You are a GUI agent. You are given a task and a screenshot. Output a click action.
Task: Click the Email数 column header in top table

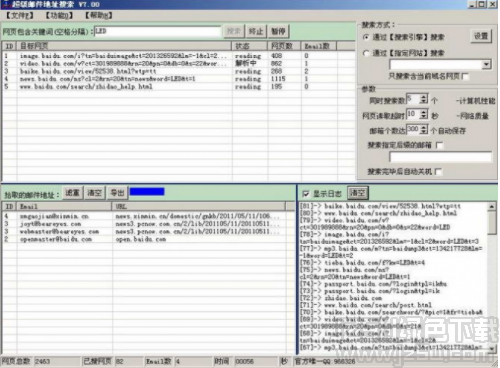click(319, 46)
